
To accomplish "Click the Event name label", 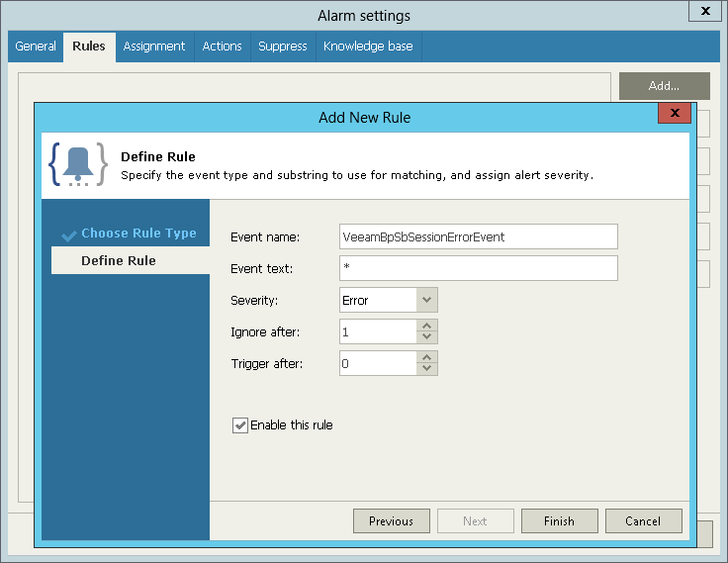I will point(265,237).
